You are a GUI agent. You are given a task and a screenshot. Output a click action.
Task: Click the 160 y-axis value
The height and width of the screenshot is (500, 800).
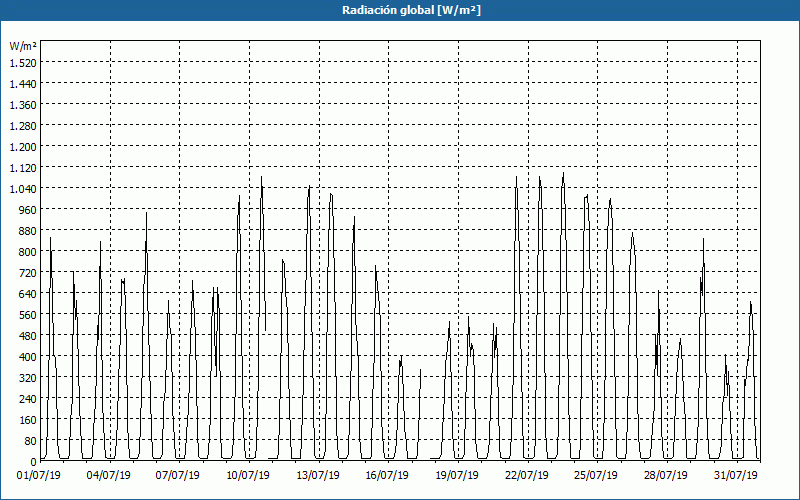pyautogui.click(x=28, y=420)
